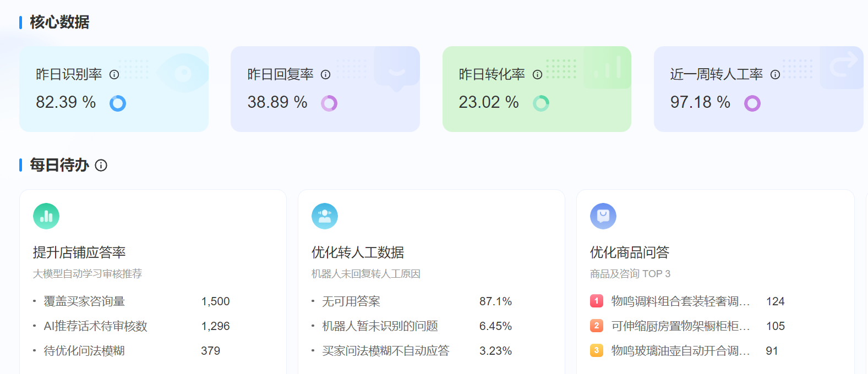Click the percentage 87.1%
Viewport: 868px width, 374px height.
[x=495, y=301]
